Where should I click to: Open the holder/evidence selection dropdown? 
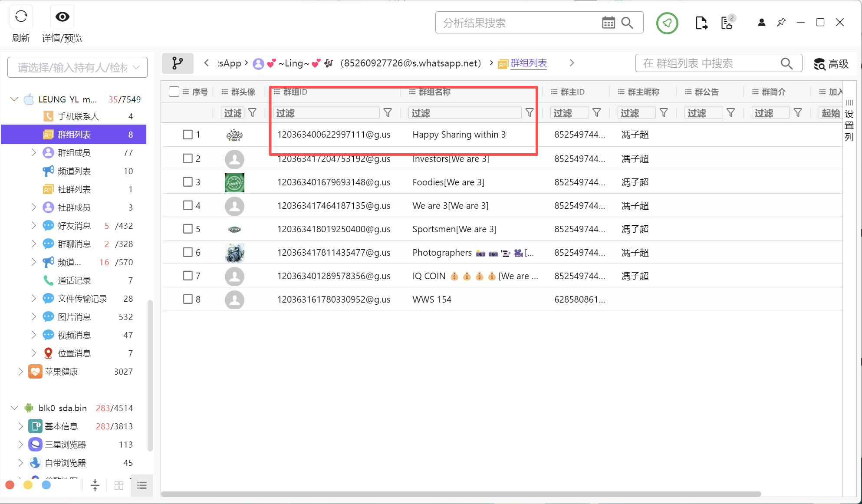77,68
